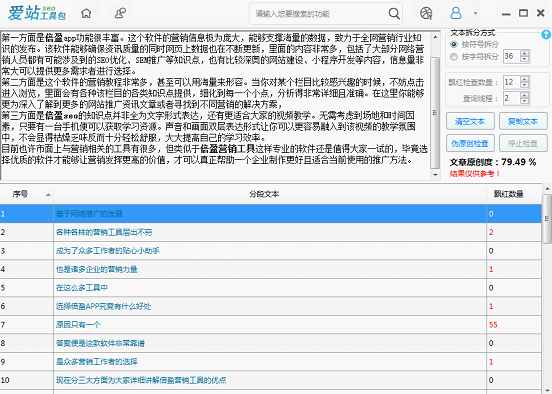The height and width of the screenshot is (394, 552).
Task: Decrease the character split count value
Action: click(525, 59)
